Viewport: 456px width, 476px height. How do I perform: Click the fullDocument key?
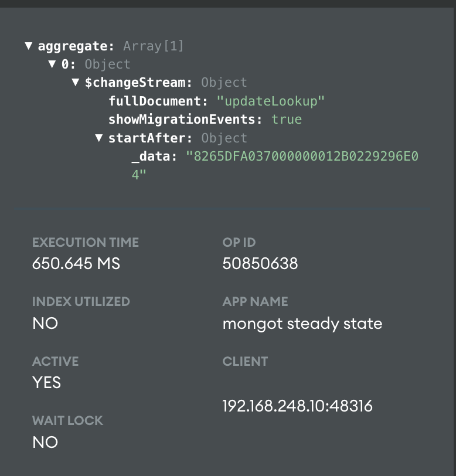click(x=155, y=101)
